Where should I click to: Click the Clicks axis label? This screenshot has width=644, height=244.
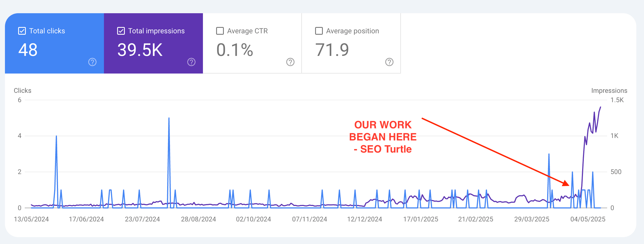[22, 90]
